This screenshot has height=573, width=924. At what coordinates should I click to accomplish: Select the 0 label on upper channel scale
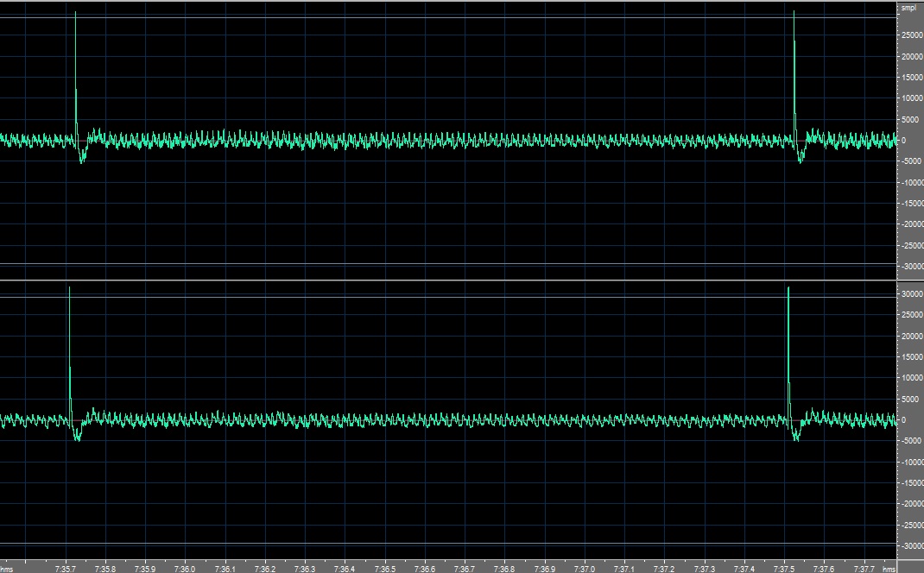click(x=904, y=141)
